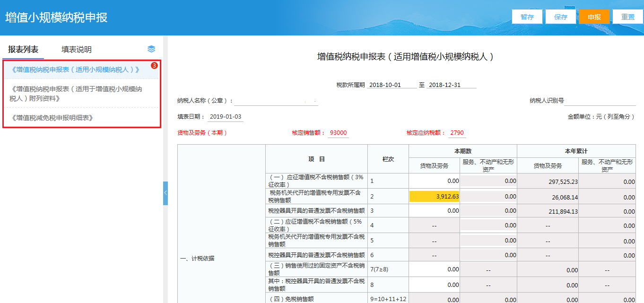644x303 pixels.
Task: Click the 核定销售额 value 93000
Action: tap(338, 132)
